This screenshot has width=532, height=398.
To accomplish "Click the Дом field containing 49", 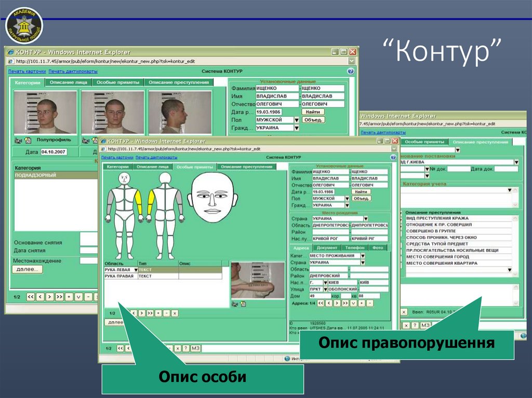I will coord(320,296).
